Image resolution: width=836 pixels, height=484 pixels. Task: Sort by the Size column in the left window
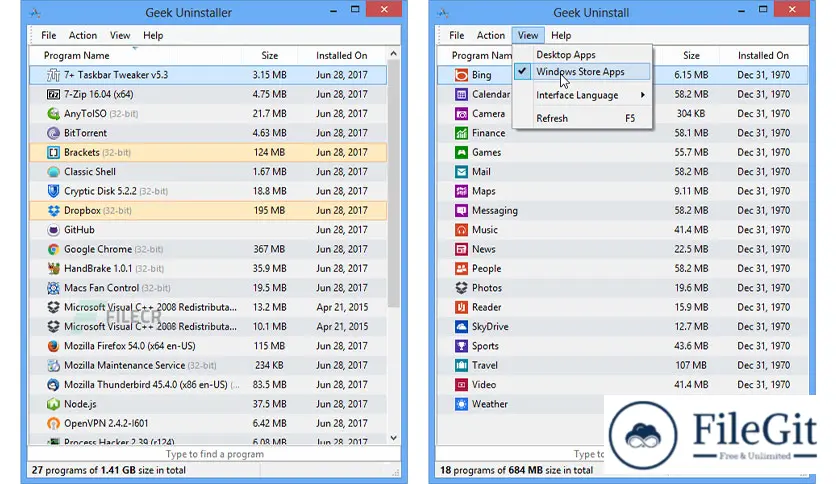[269, 55]
